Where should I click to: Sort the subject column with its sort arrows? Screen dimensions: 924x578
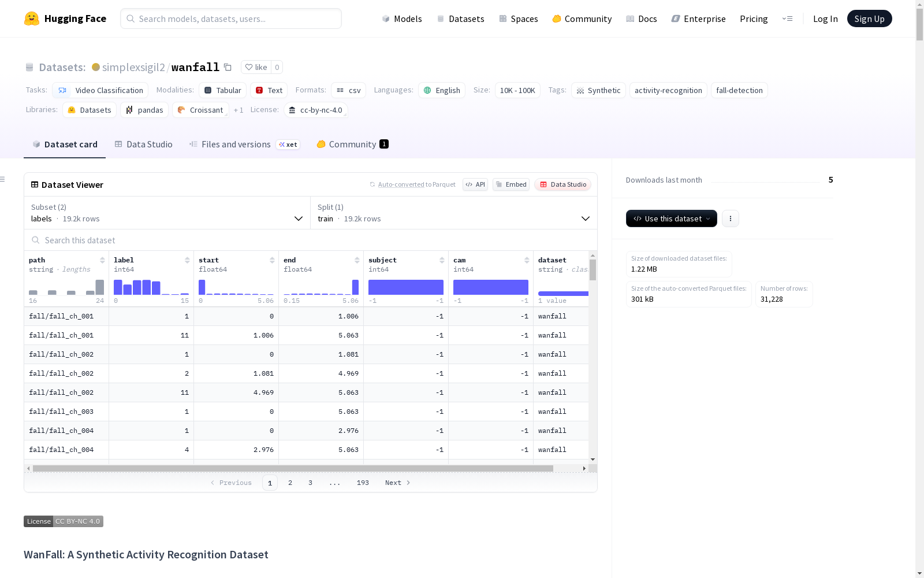click(x=442, y=260)
